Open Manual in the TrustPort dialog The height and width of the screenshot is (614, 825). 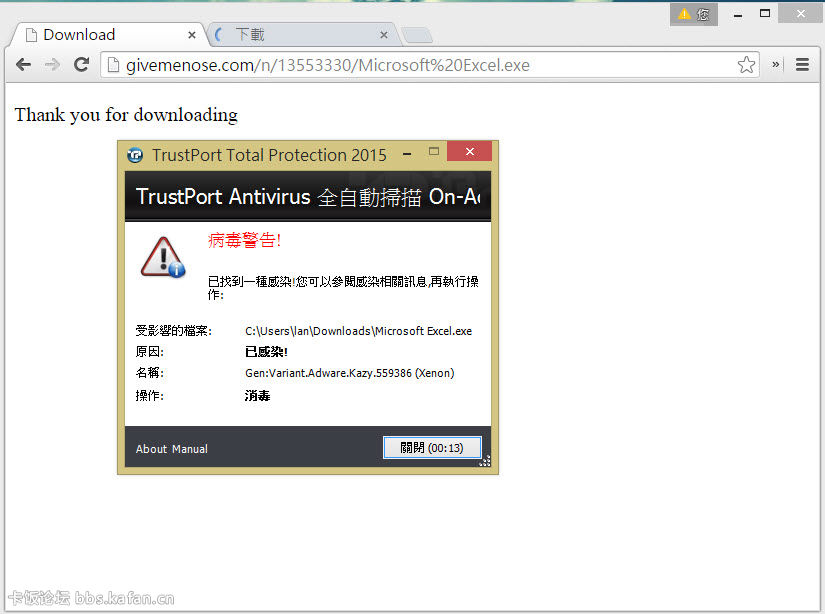tap(190, 449)
